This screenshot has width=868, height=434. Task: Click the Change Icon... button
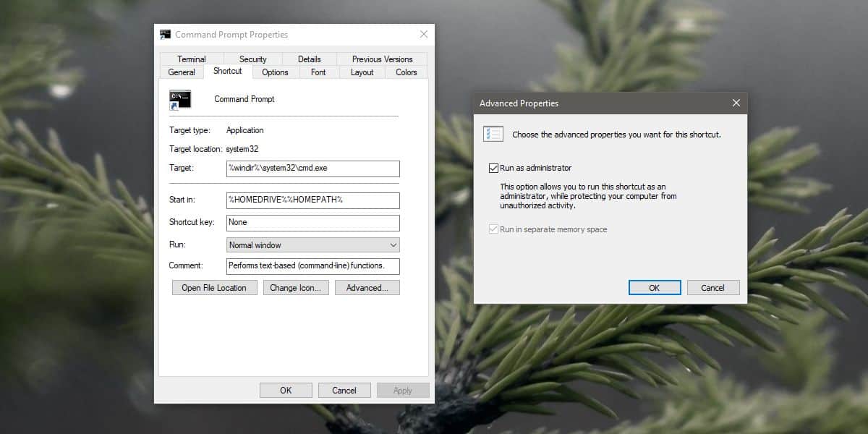(x=297, y=288)
